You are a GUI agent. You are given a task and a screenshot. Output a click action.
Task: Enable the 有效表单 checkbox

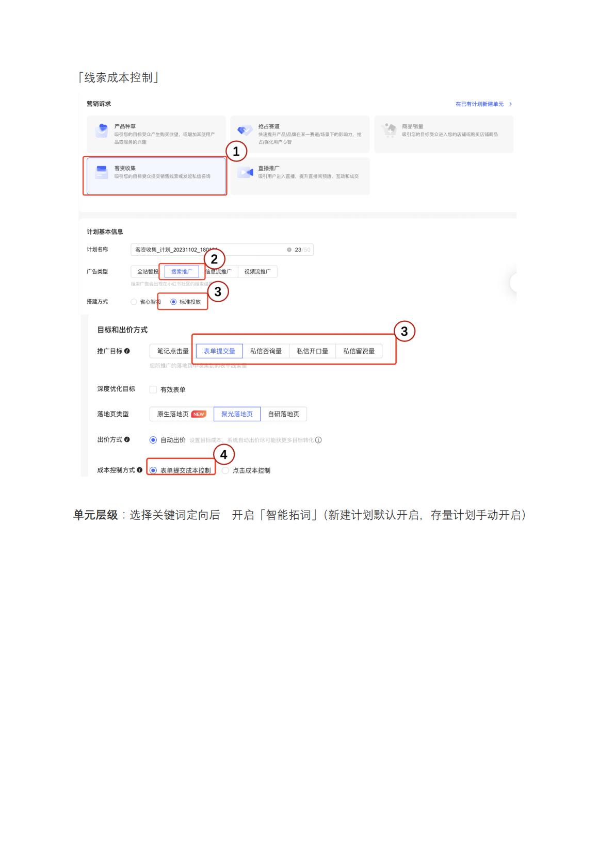[153, 389]
